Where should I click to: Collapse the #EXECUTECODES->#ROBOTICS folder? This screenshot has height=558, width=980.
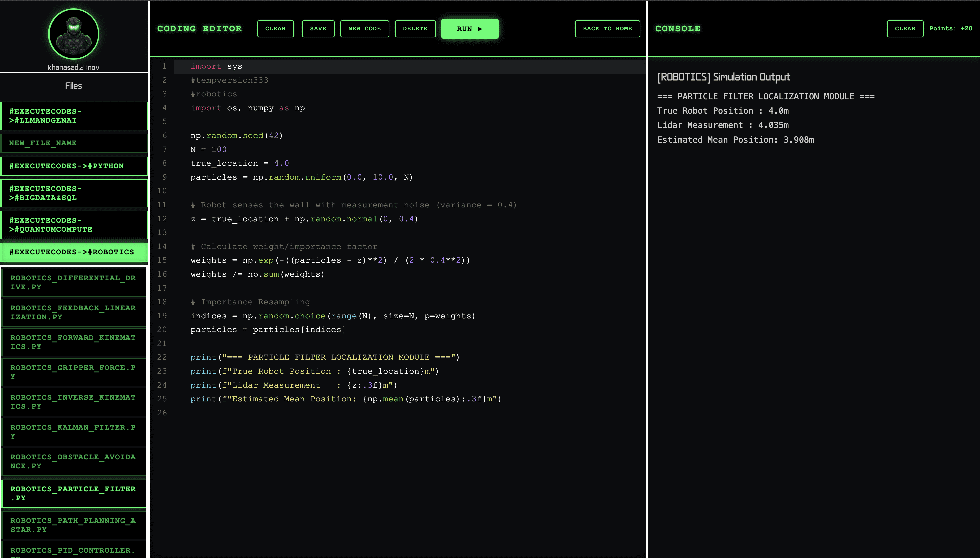click(74, 252)
